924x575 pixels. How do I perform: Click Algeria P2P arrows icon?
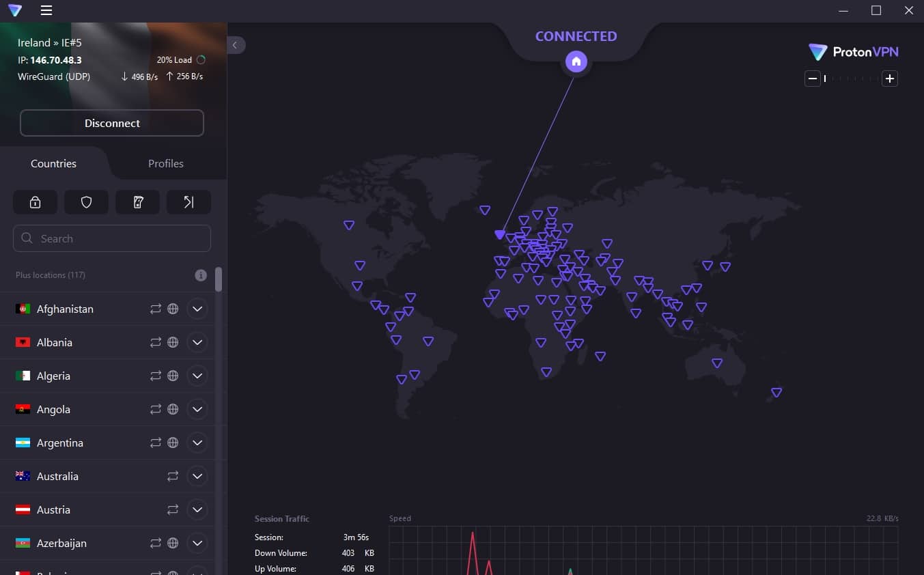pyautogui.click(x=156, y=376)
